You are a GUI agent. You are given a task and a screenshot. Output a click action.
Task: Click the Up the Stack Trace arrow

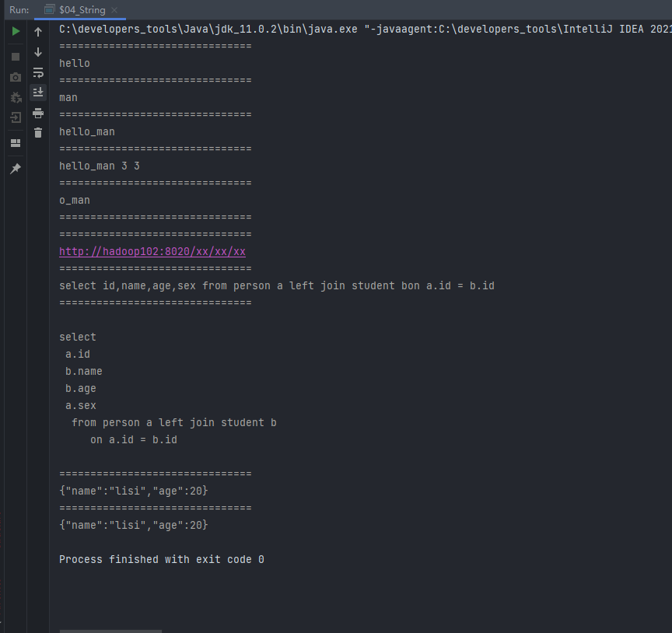tap(38, 32)
